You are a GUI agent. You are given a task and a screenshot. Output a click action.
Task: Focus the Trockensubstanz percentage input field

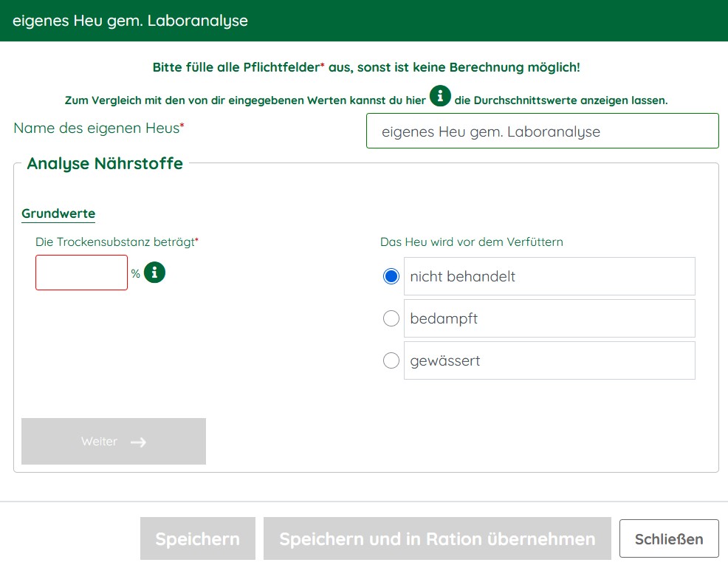point(81,273)
